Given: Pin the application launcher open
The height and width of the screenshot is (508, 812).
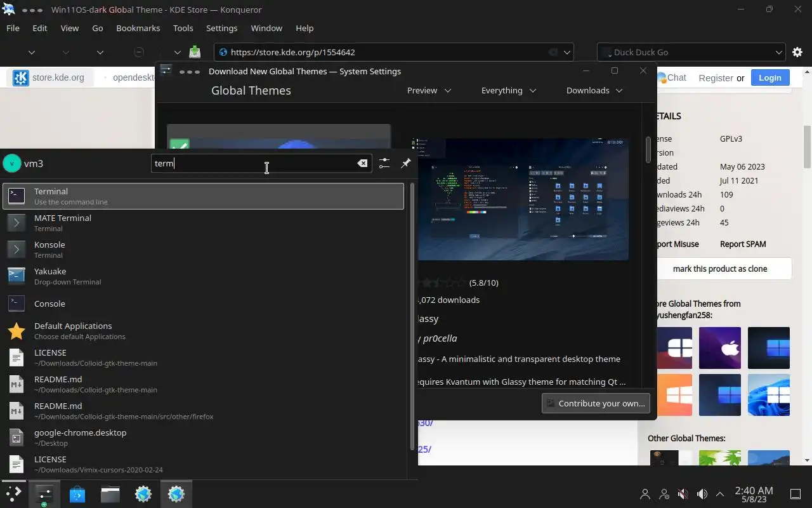Looking at the screenshot, I should pos(406,163).
